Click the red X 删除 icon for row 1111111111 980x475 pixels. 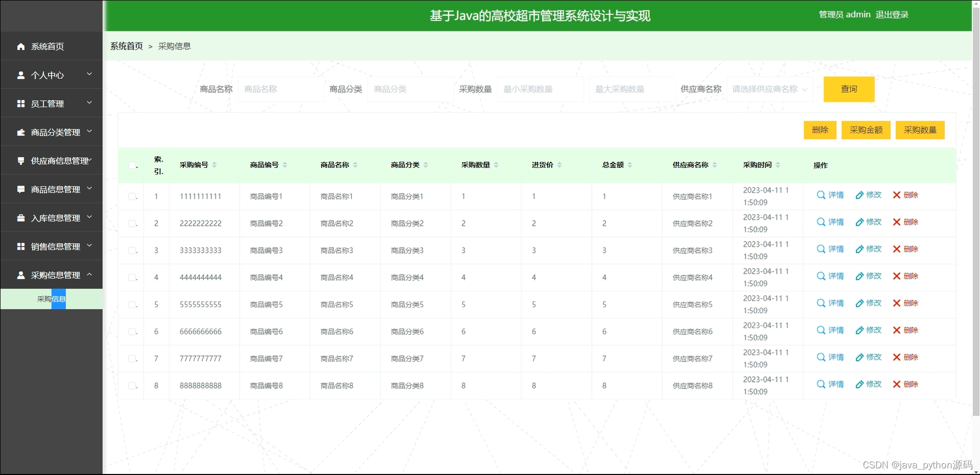[x=897, y=195]
